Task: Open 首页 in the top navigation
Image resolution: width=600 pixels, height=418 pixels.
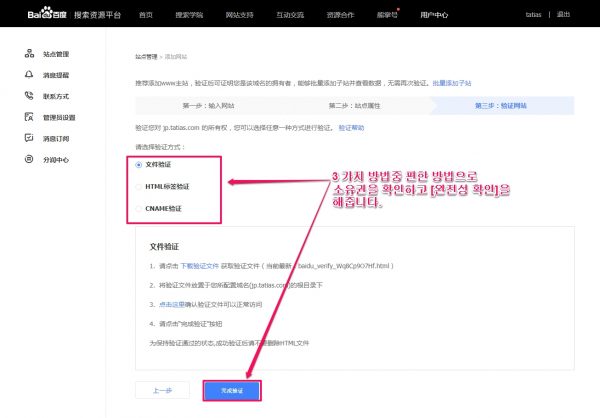Action: [146, 15]
